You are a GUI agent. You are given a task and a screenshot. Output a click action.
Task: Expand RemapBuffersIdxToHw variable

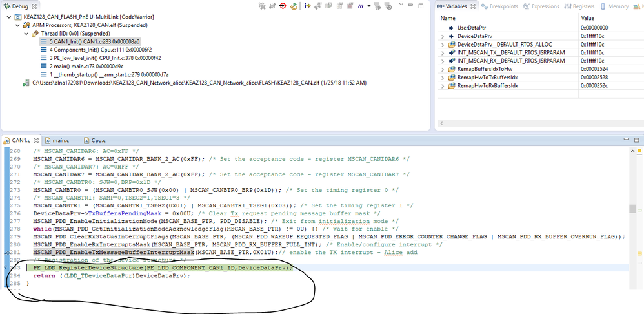tap(442, 69)
